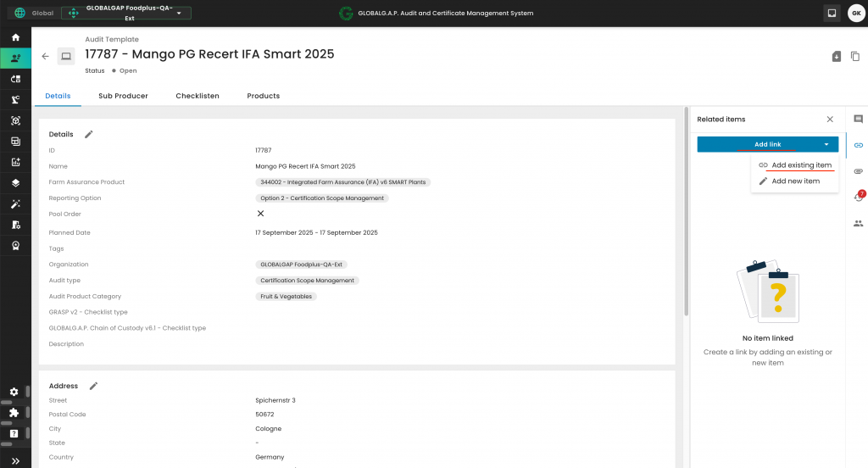Click the back arrow next to audit title
The image size is (868, 468).
46,57
